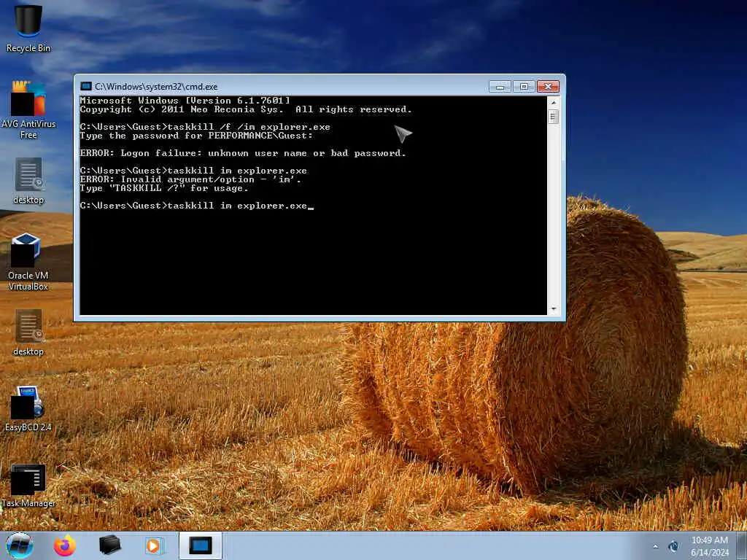This screenshot has height=560, width=747.
Task: Click the console scrollbar up arrow
Action: click(x=553, y=102)
